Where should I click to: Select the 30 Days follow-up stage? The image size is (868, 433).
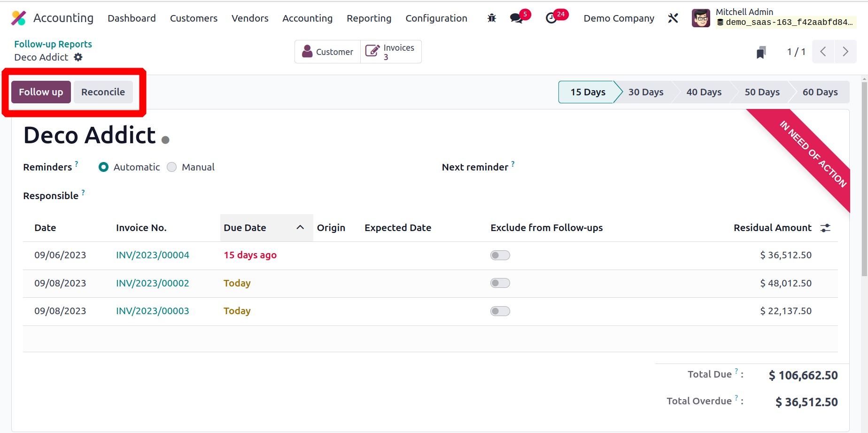pos(645,92)
